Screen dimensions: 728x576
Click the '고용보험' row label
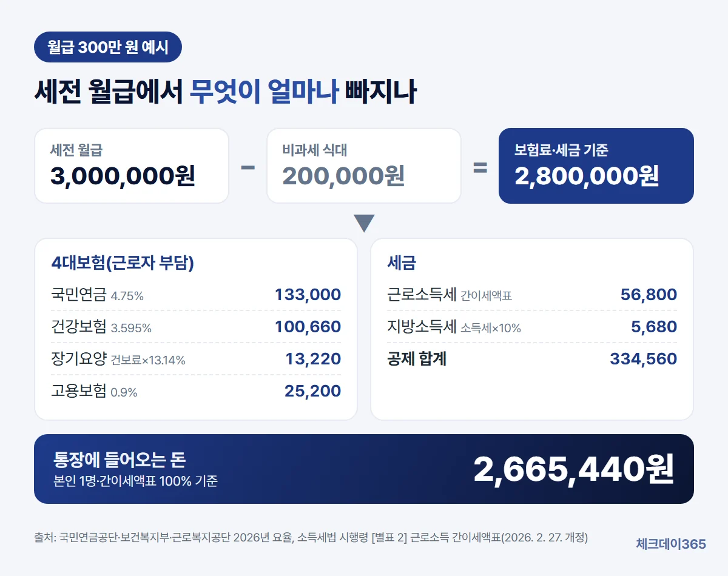point(79,392)
